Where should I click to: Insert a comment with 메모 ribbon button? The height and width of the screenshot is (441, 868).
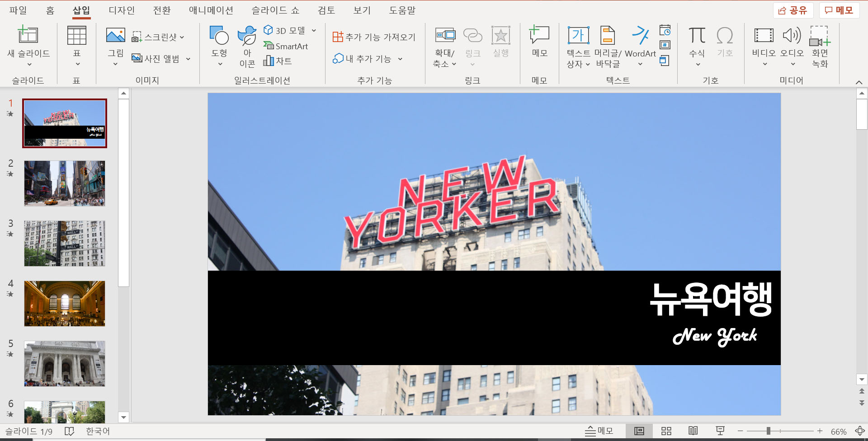539,42
